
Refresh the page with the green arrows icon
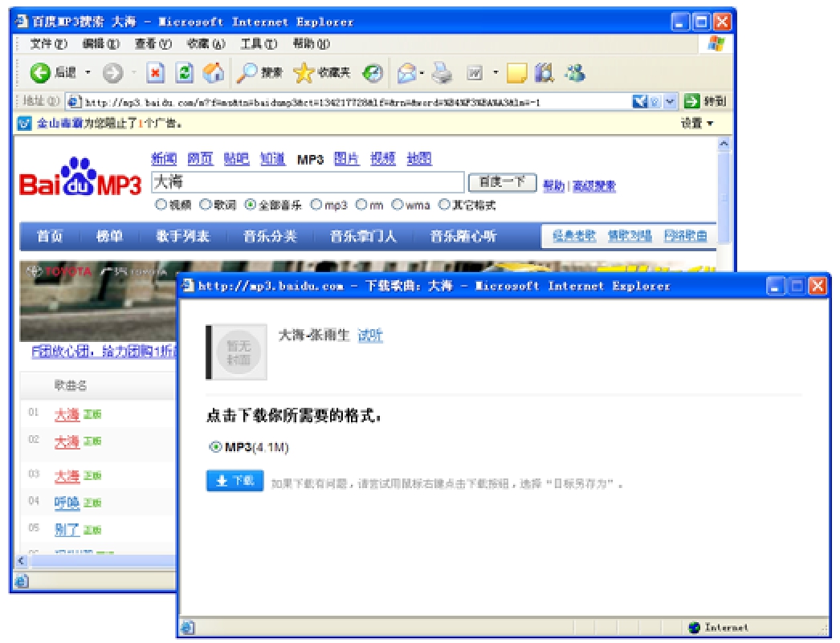pyautogui.click(x=184, y=73)
